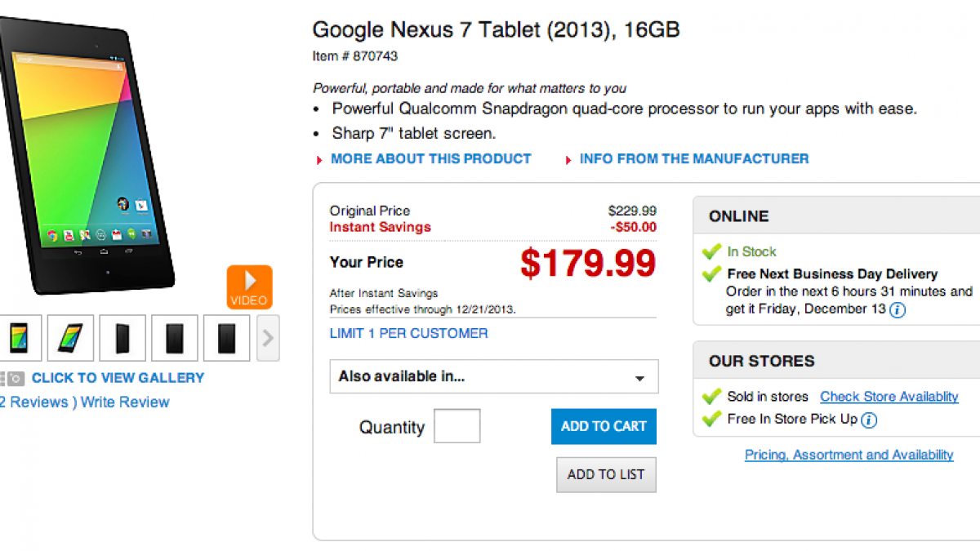Viewport: 980px width, 551px height.
Task: Click the ADD TO LIST button
Action: 606,474
